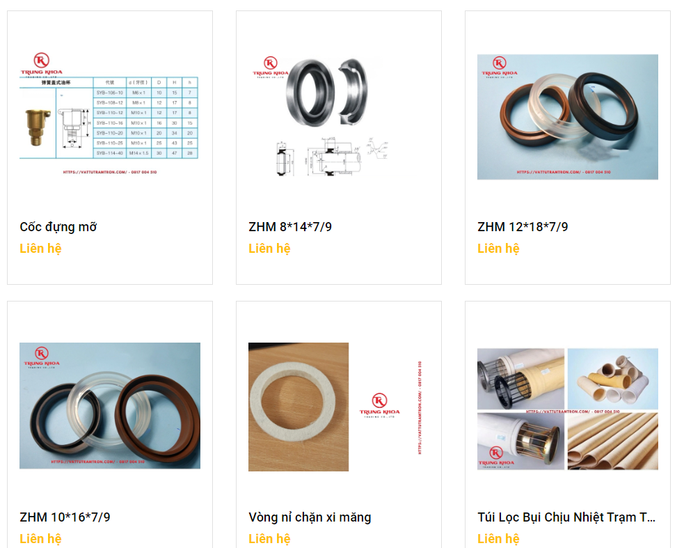Open the Túi Lọc Bụi filter bags image
The width and height of the screenshot is (700, 548).
tap(567, 409)
